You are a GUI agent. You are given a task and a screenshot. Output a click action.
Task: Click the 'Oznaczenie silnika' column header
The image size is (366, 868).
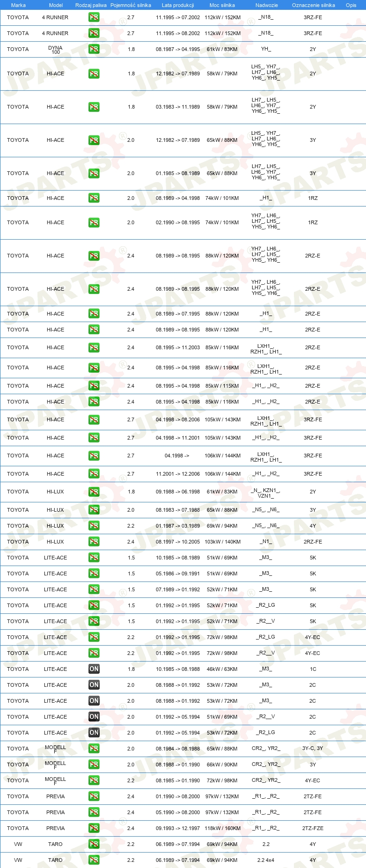[314, 5]
